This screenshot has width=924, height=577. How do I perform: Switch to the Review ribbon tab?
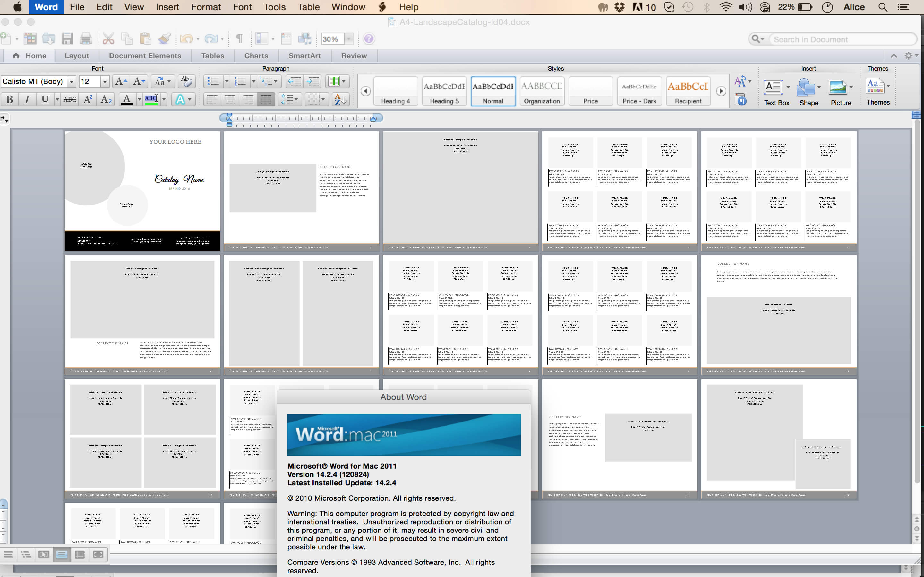[354, 55]
